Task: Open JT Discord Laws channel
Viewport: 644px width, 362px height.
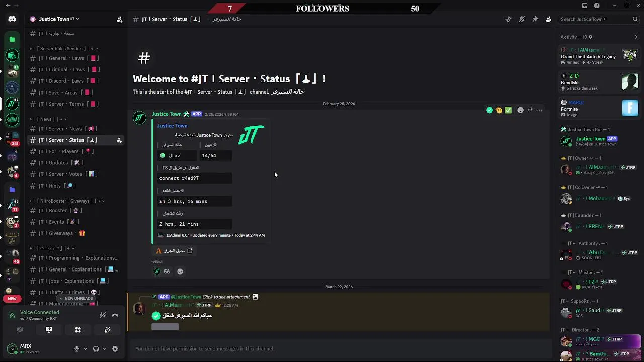Action: click(x=75, y=81)
